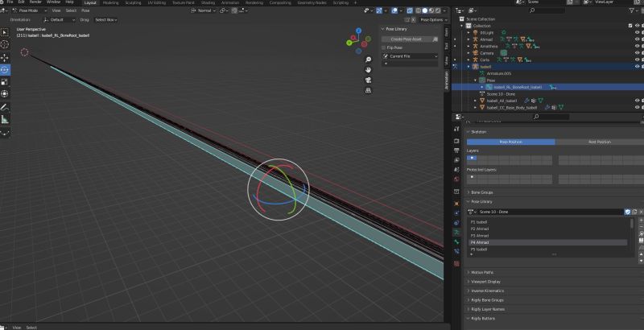Screen dimensions: 644x330
Task: Switch skeleton to Pose Position
Action: pos(511,142)
